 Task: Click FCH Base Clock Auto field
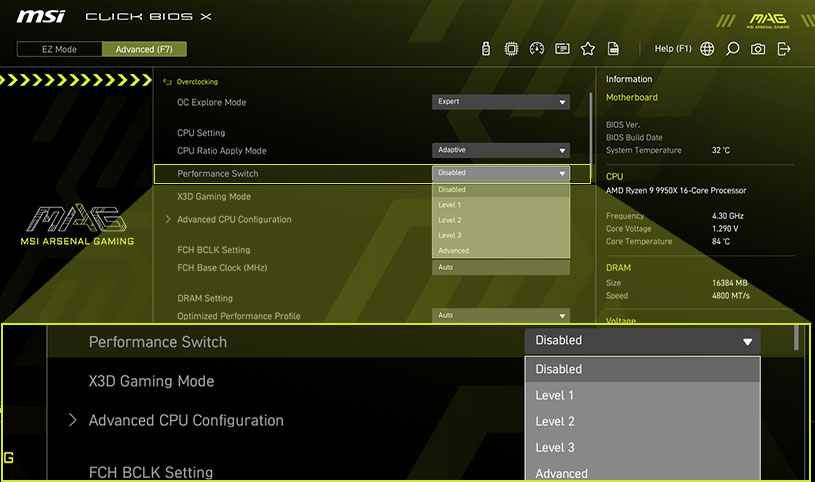pos(501,268)
